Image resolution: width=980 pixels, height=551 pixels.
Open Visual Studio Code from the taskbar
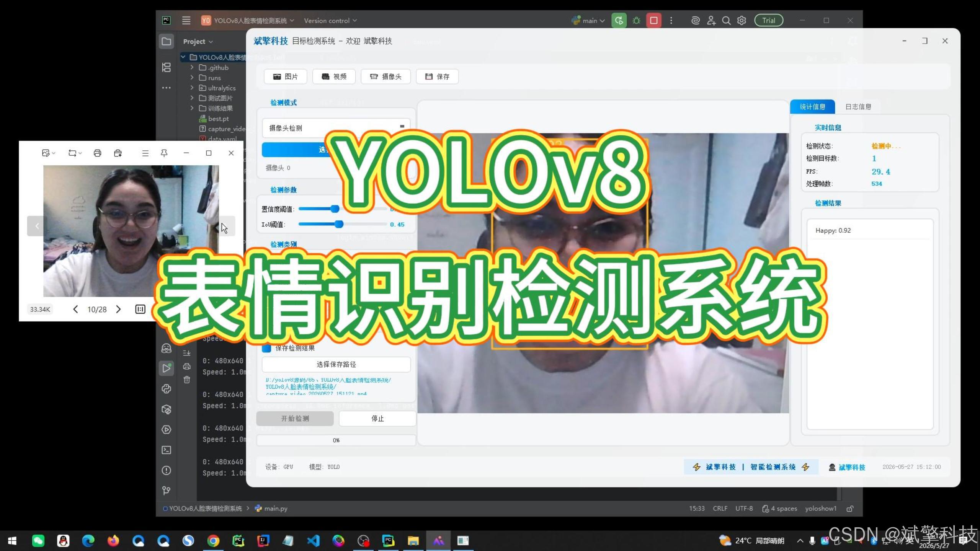coord(313,541)
